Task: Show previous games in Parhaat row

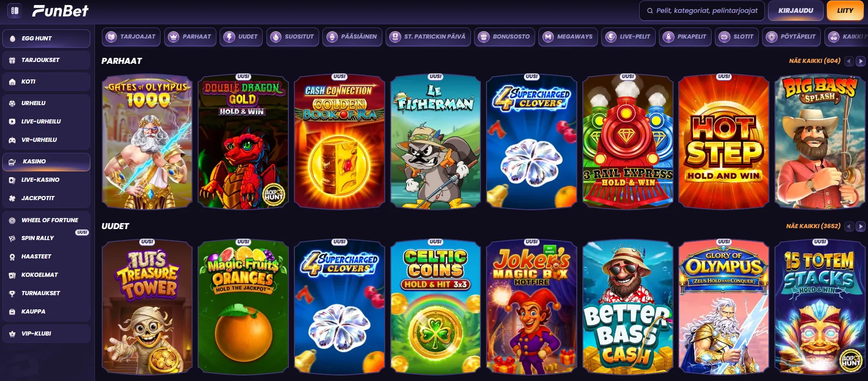Action: pyautogui.click(x=849, y=61)
